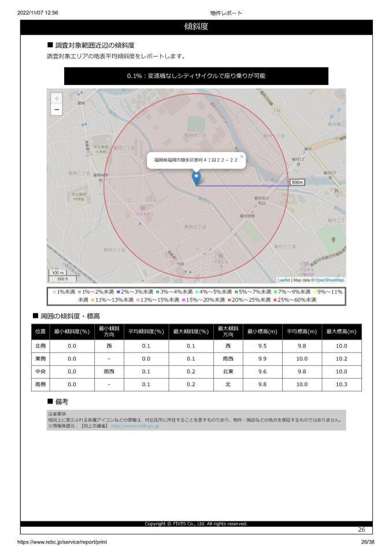This screenshot has height=555, width=392.
Task: Open the OpenStreetMap attribution link
Action: (x=330, y=280)
